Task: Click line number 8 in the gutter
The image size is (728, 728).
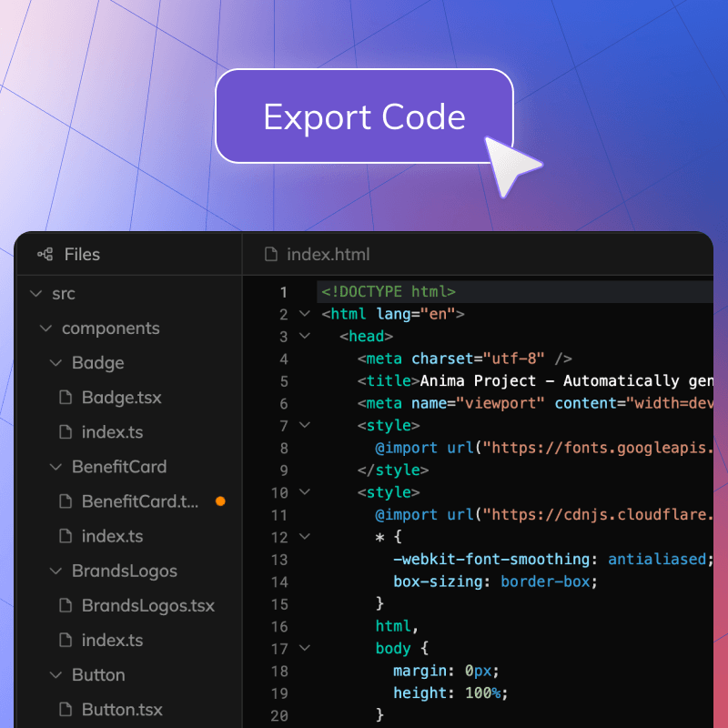Action: coord(284,449)
